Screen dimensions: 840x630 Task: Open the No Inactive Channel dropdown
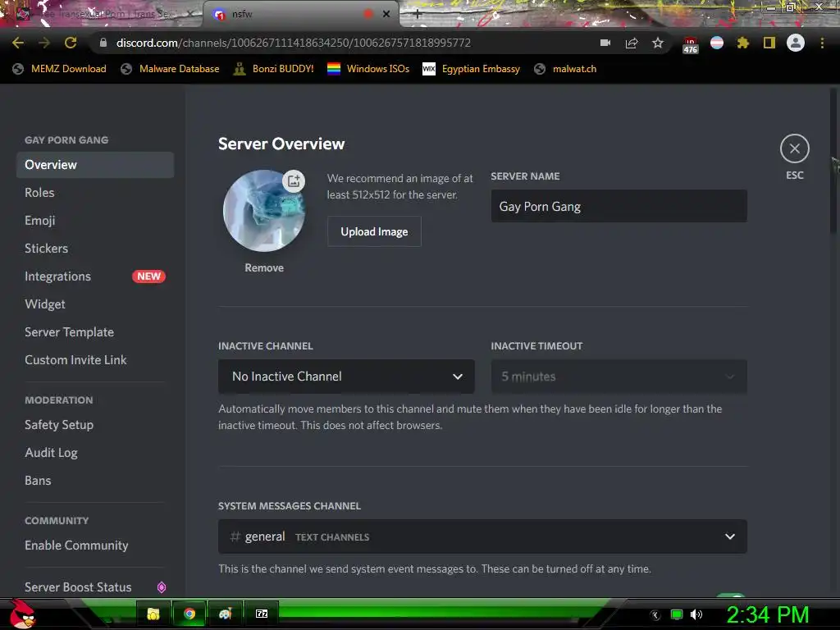pyautogui.click(x=346, y=376)
